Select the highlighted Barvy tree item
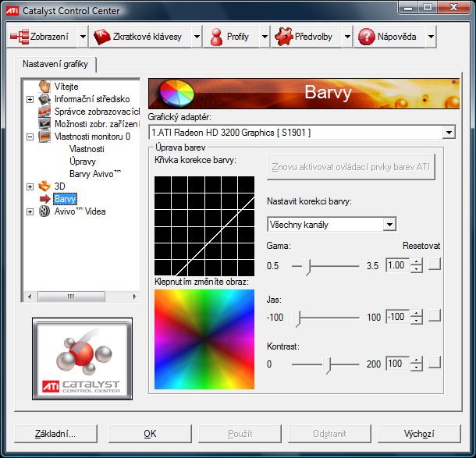This screenshot has height=458, width=476. pos(65,199)
